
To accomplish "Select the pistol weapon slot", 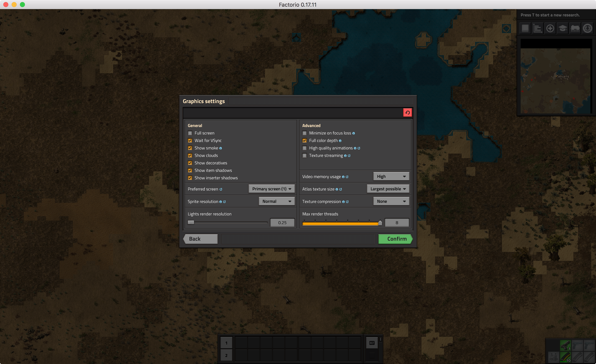I will (x=565, y=345).
